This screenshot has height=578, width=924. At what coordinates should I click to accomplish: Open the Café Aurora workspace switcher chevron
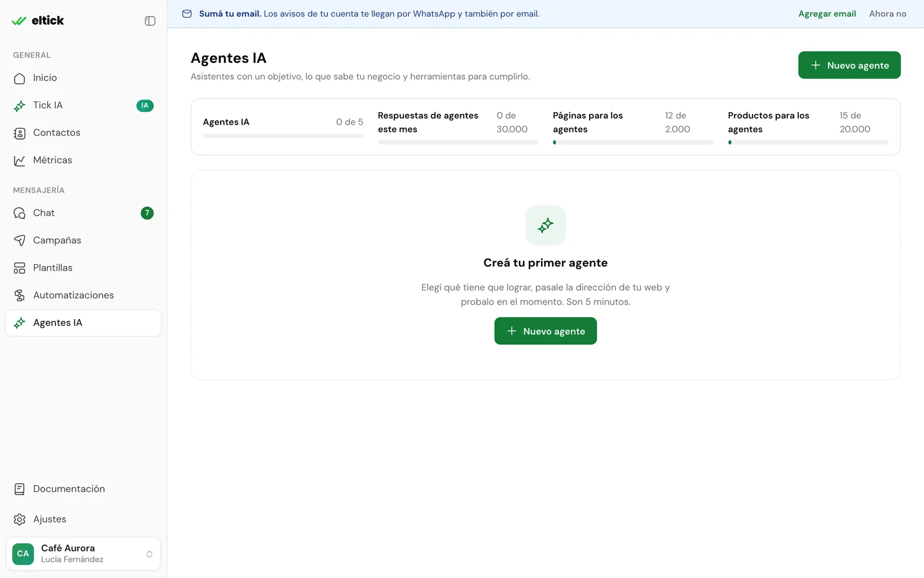pyautogui.click(x=150, y=554)
